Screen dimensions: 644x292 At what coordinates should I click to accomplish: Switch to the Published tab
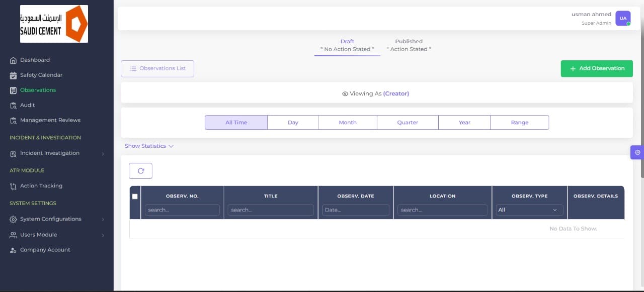409,45
